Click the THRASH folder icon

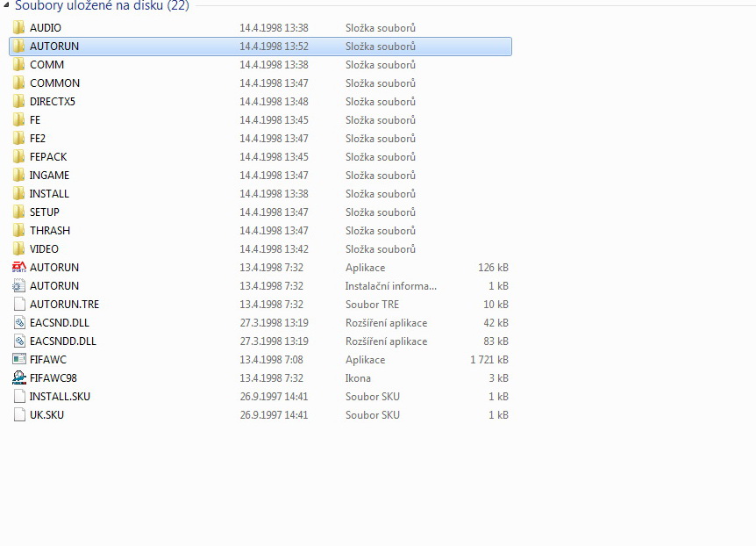pyautogui.click(x=18, y=230)
